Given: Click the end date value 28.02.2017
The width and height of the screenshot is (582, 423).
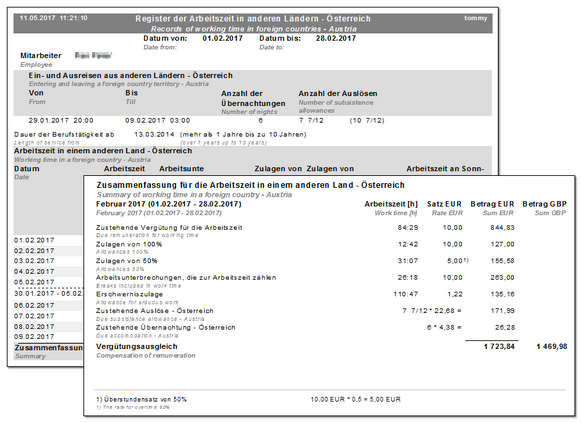Looking at the screenshot, I should pos(336,38).
